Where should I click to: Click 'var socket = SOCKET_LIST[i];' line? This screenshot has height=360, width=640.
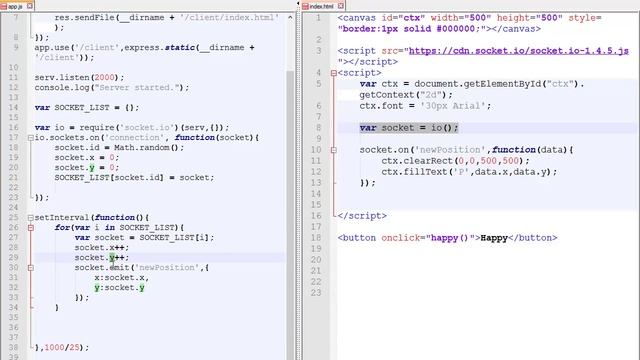(144, 238)
